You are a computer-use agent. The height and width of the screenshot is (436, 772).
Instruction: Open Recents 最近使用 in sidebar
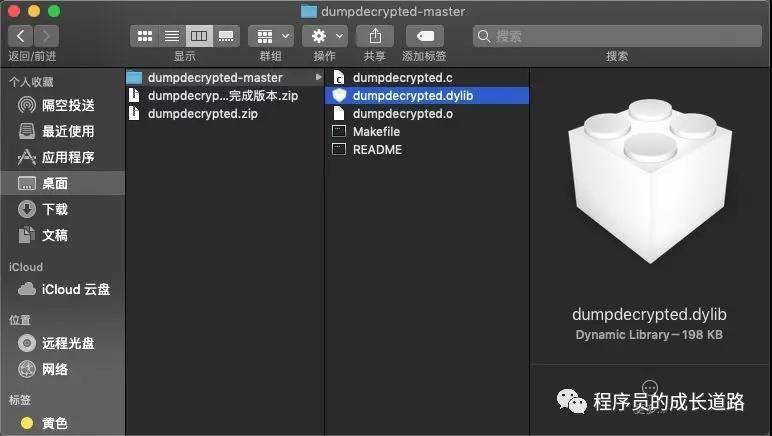[63, 131]
